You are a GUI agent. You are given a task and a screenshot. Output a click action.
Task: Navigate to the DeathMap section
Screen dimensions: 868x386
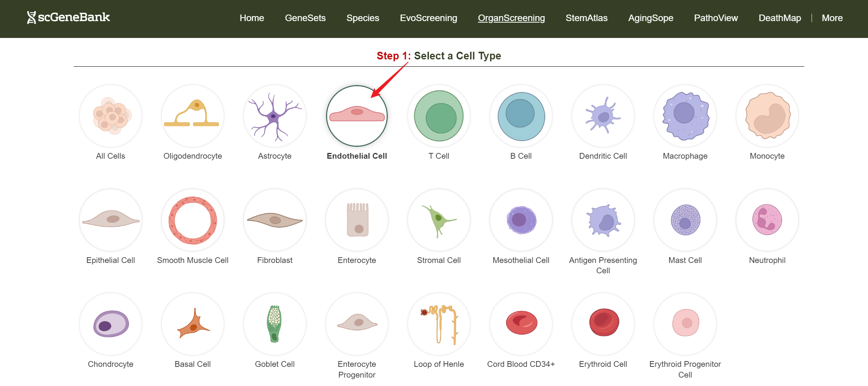779,18
